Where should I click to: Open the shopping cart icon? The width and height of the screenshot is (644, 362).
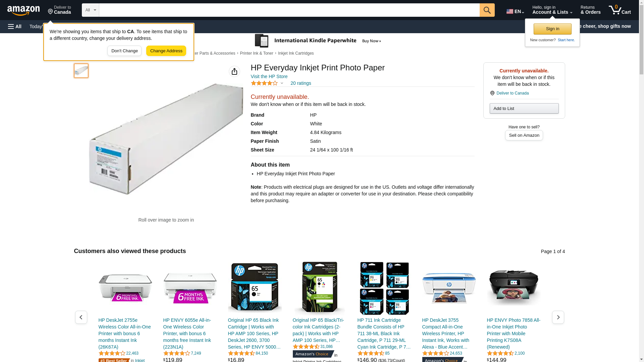[620, 10]
